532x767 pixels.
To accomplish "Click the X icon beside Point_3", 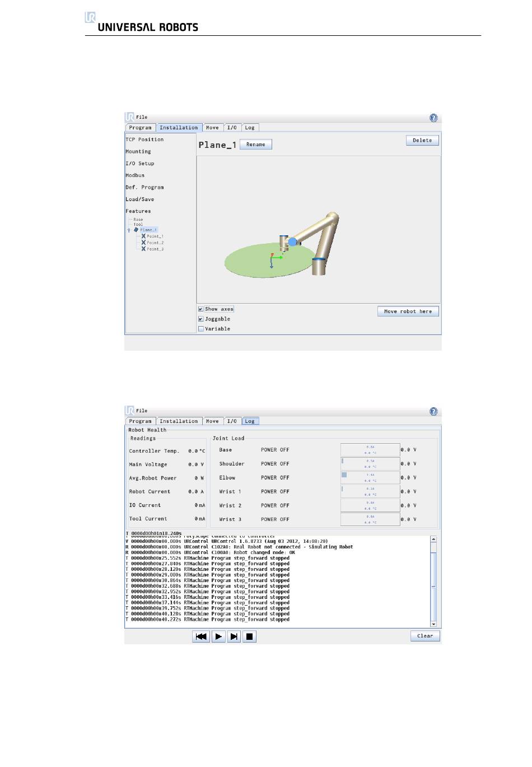I will [143, 249].
